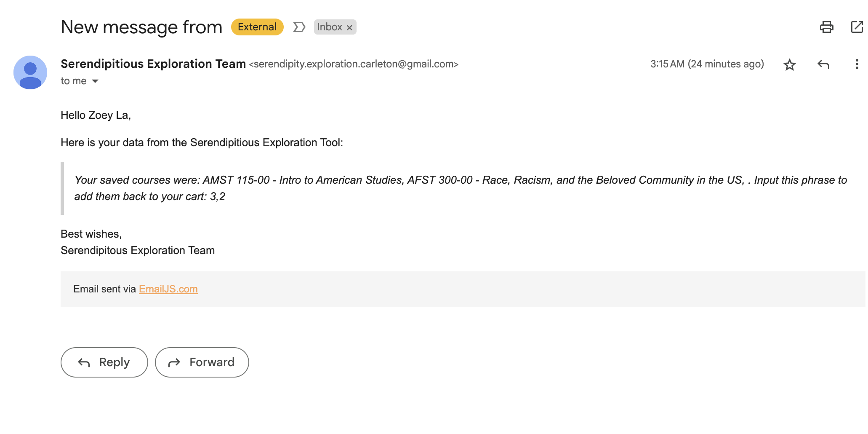This screenshot has width=868, height=434.
Task: Click the subject 'New message from'
Action: (x=141, y=27)
